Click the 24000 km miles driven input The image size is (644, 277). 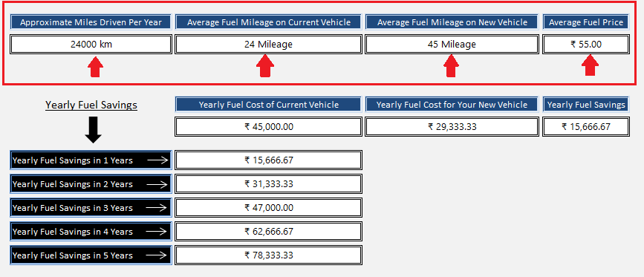pyautogui.click(x=91, y=45)
